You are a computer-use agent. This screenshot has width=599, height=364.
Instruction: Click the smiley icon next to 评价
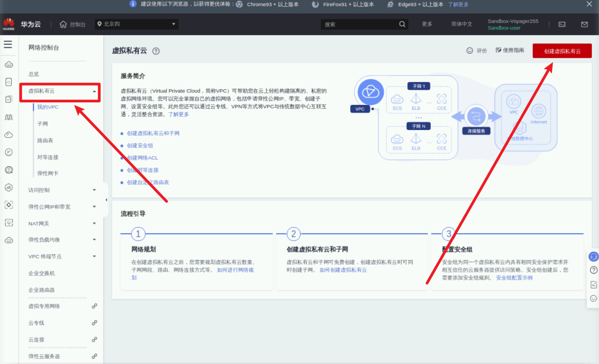pos(469,50)
